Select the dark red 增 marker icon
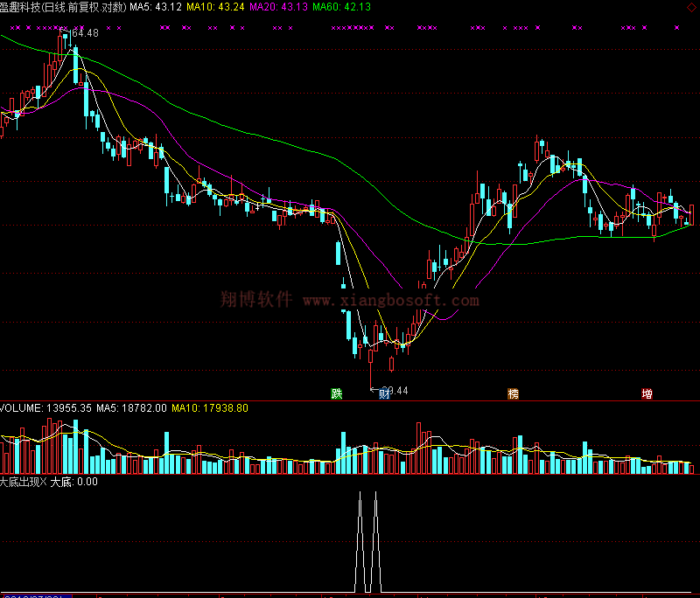The image size is (700, 598). (x=647, y=393)
